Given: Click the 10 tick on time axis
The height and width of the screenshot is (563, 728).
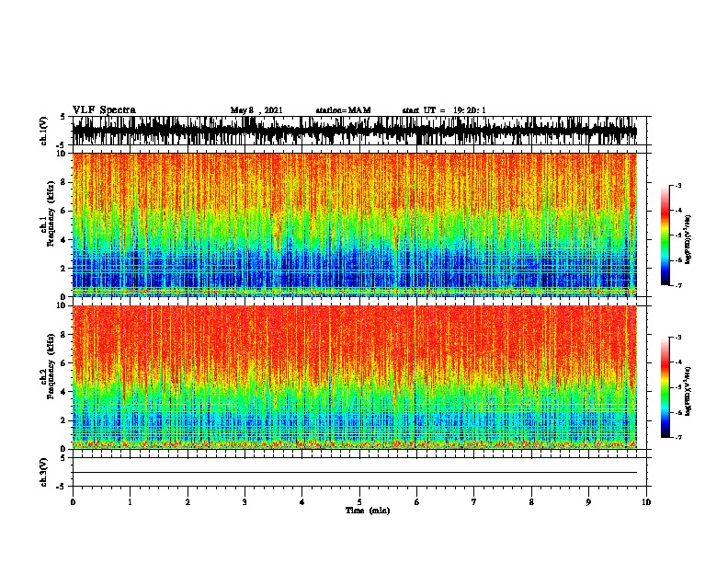Looking at the screenshot, I should tap(646, 502).
